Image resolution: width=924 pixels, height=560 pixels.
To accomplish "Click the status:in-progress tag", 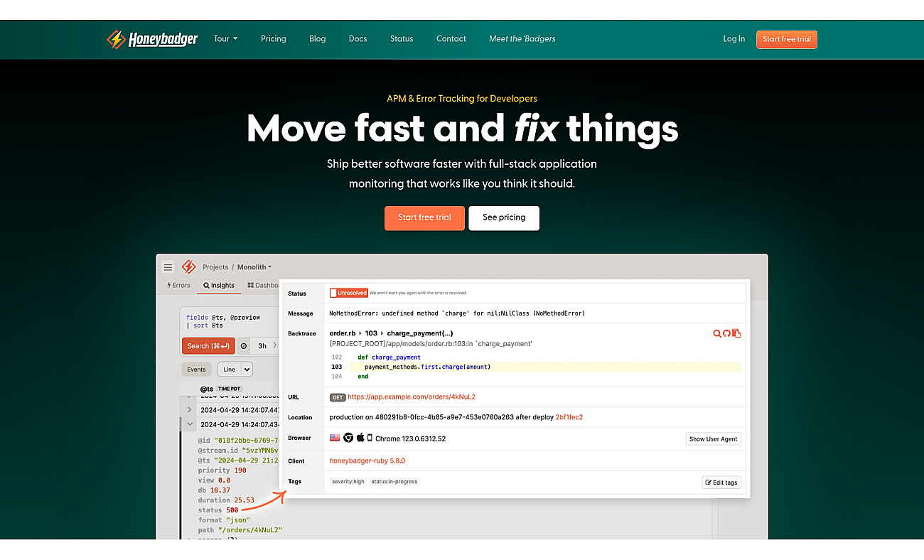I will click(x=394, y=482).
